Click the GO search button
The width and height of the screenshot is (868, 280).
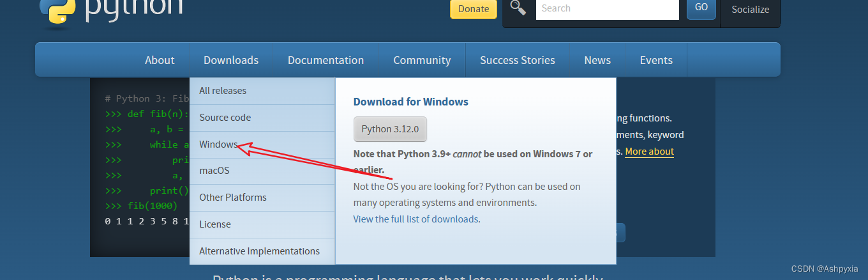(701, 8)
